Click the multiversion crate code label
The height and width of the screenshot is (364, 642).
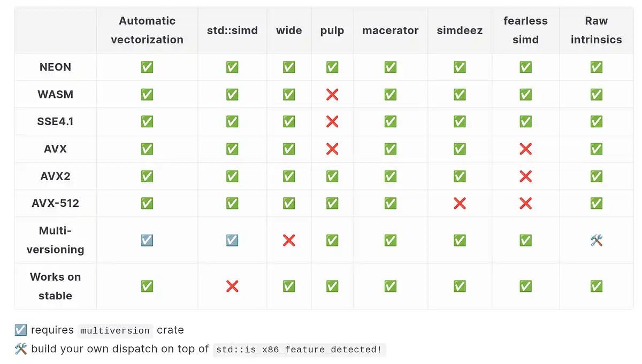coord(115,331)
